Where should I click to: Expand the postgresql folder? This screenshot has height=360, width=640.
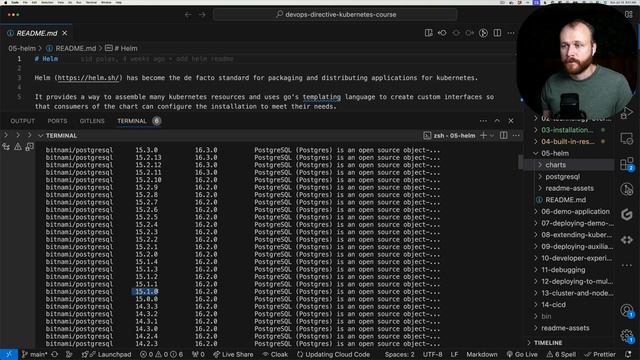coord(562,177)
